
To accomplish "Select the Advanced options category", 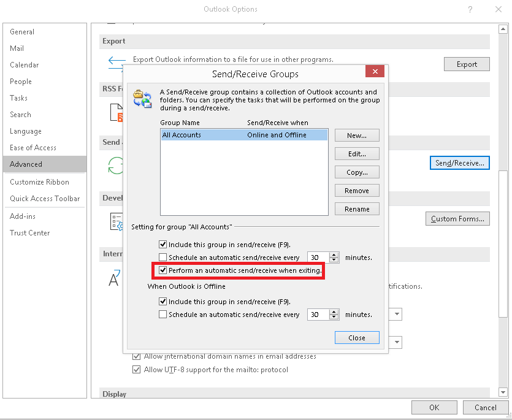I will pyautogui.click(x=45, y=164).
